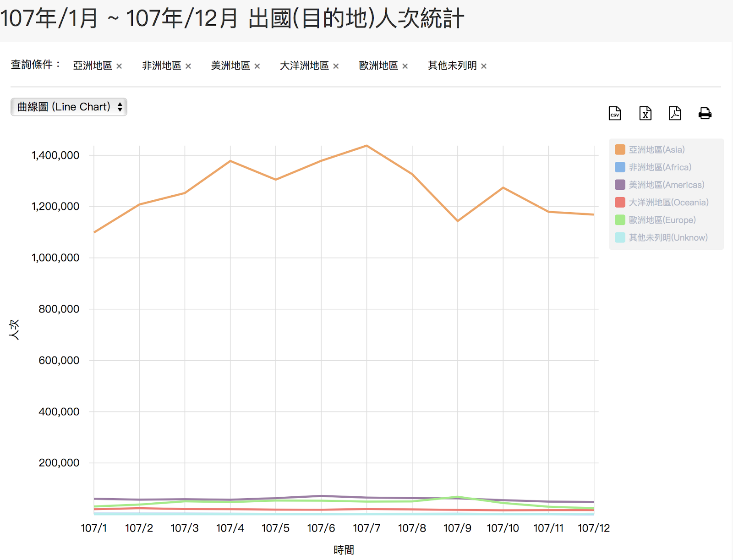Click the 大洋洲地區(Oceania) legend label
Viewport: 733px width, 560px height.
pos(668,202)
